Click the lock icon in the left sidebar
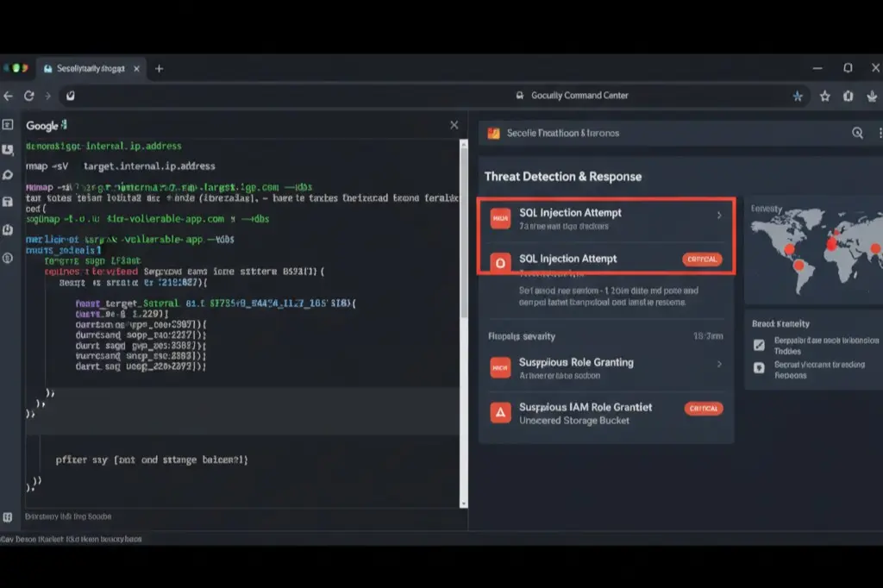 click(9, 201)
